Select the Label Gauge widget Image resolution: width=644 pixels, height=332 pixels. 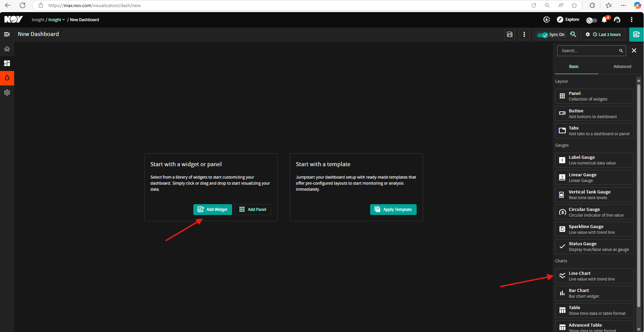coord(594,160)
